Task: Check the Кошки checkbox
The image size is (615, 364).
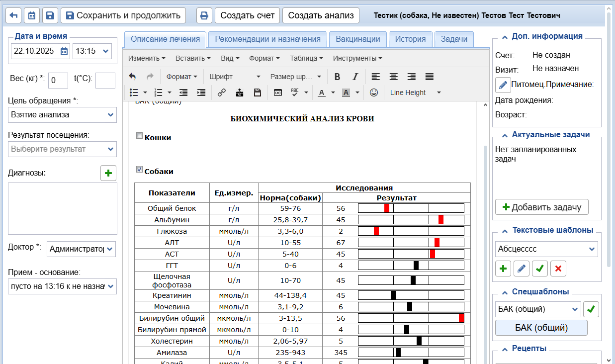Action: coord(140,136)
